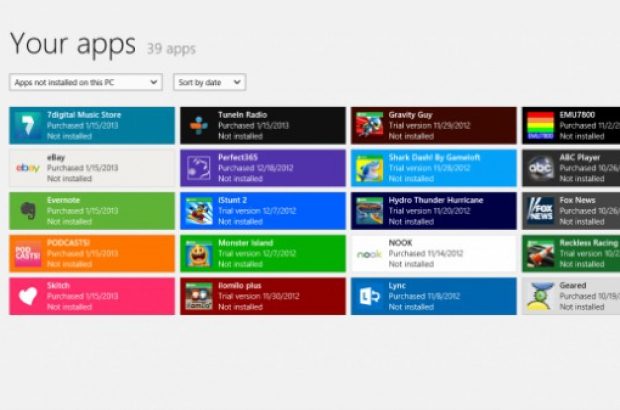Select the Monster Island tile
The width and height of the screenshot is (620, 410).
[263, 254]
